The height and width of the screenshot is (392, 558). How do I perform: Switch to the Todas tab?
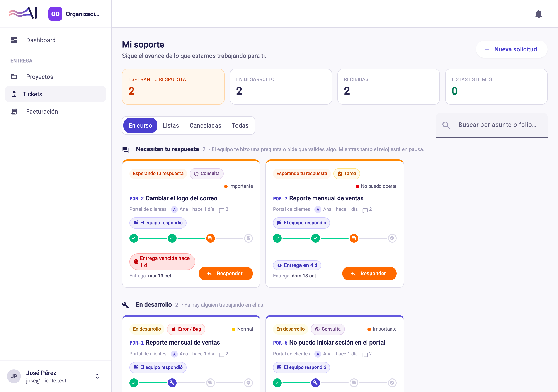point(240,126)
